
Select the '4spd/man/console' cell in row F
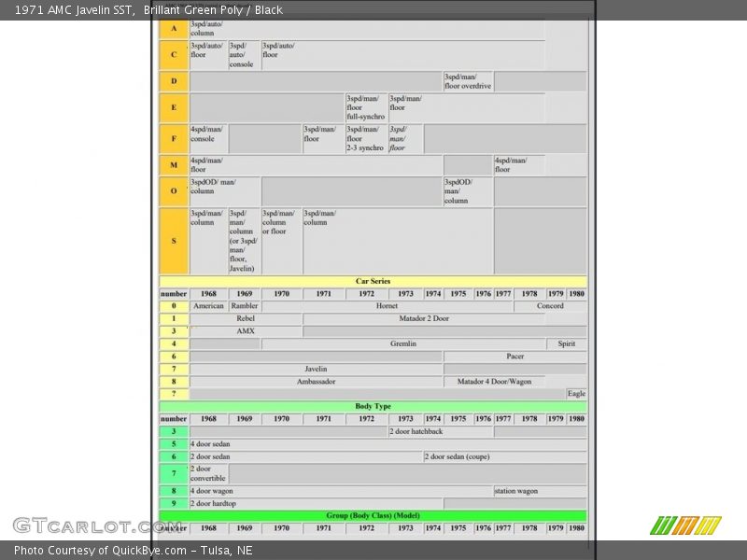pyautogui.click(x=208, y=138)
